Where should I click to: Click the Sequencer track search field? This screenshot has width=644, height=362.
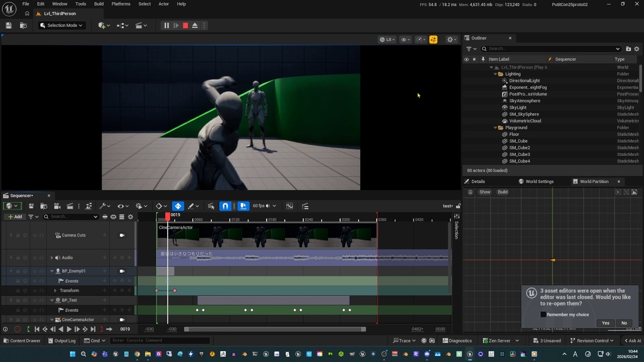pos(70,217)
